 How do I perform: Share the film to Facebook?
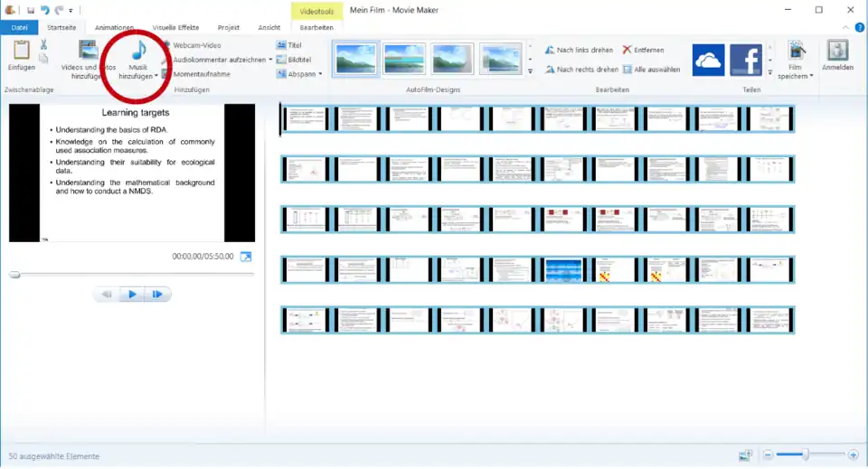[x=746, y=61]
